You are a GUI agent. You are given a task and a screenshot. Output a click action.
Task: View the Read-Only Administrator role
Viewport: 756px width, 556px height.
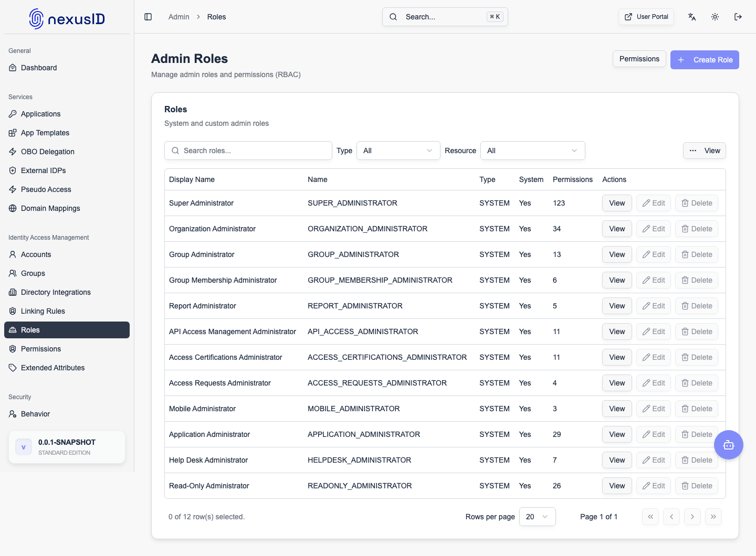(x=617, y=486)
